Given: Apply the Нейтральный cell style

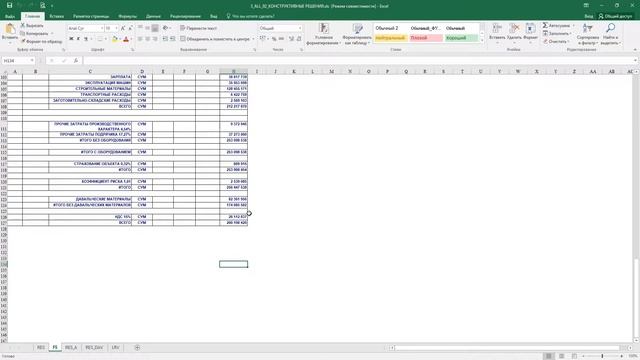Looking at the screenshot, I should 391,38.
